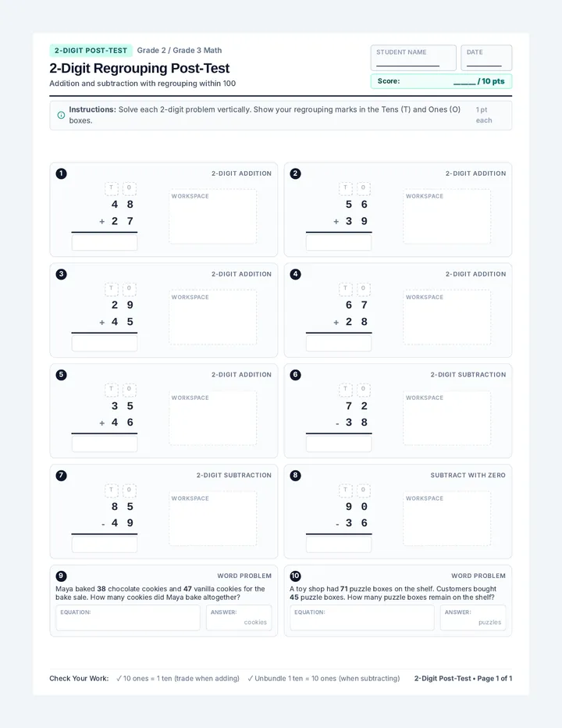The width and height of the screenshot is (562, 728).
Task: Click the workspace area of problem 5
Action: click(212, 418)
